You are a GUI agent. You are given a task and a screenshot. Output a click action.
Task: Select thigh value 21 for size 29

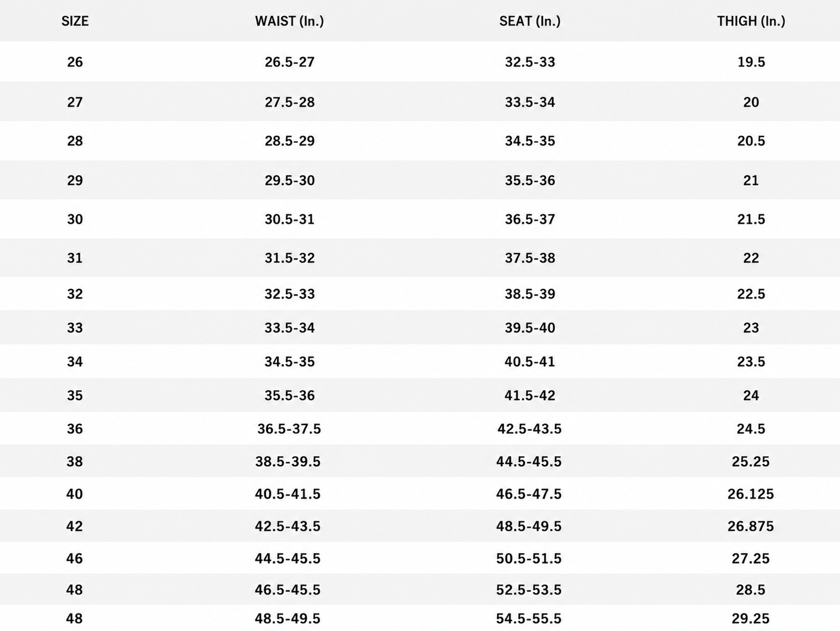click(x=751, y=181)
